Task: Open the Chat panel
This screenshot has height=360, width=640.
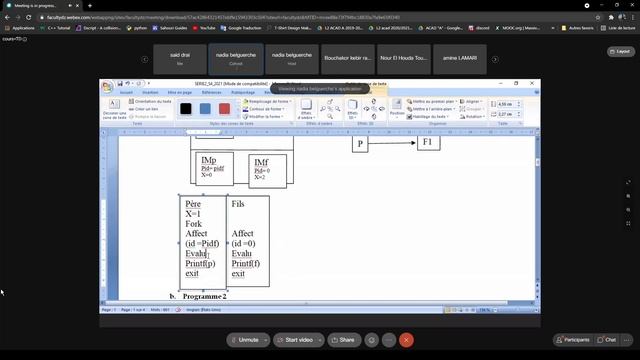Action: pyautogui.click(x=607, y=340)
